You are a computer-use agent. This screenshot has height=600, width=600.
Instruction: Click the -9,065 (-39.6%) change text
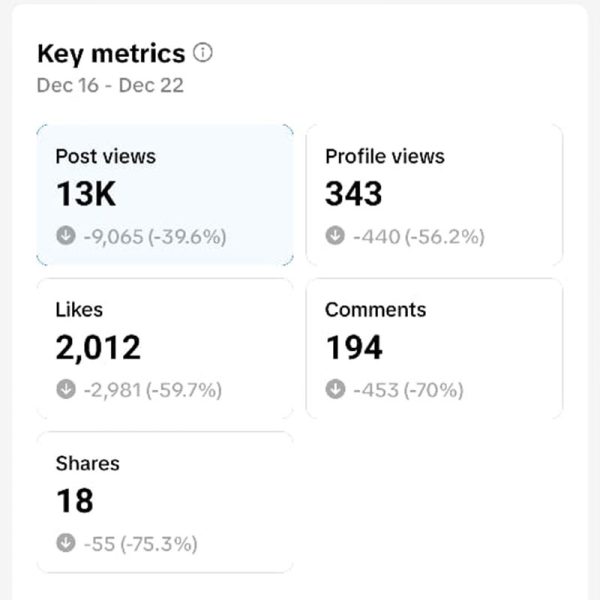[155, 236]
